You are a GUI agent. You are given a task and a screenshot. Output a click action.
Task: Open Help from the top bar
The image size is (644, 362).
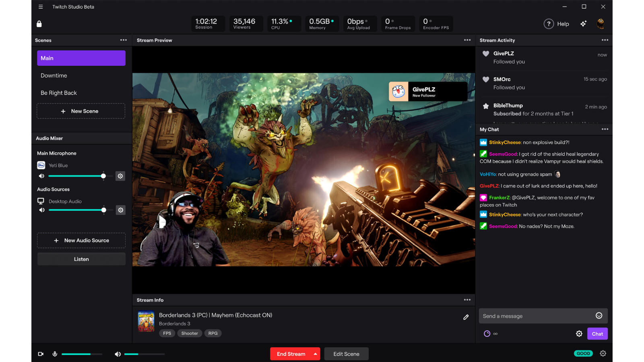coord(557,24)
